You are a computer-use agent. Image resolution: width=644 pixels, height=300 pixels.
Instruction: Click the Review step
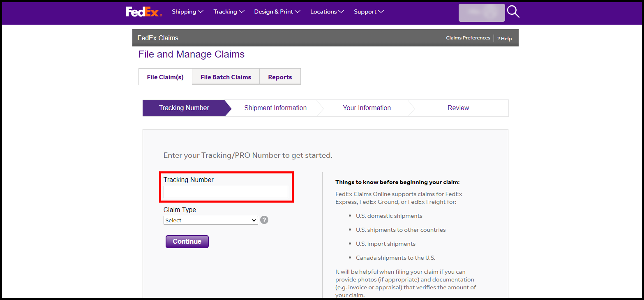tap(458, 108)
